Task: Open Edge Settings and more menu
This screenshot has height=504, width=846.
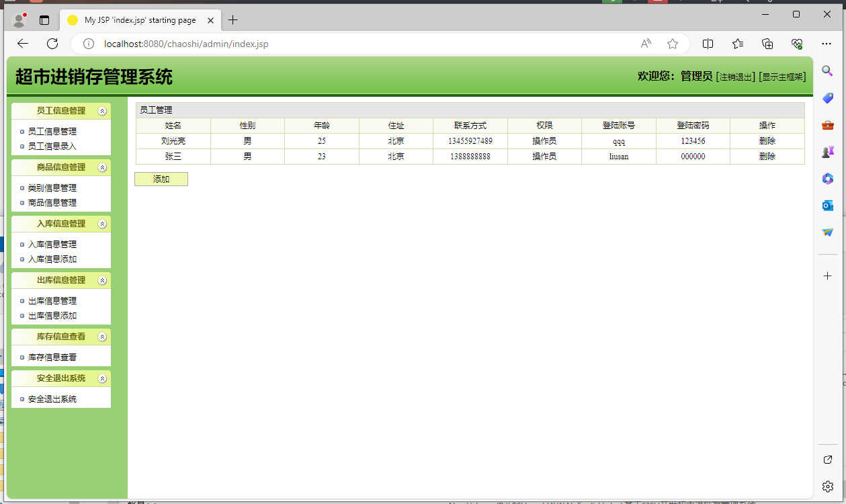Action: tap(827, 44)
